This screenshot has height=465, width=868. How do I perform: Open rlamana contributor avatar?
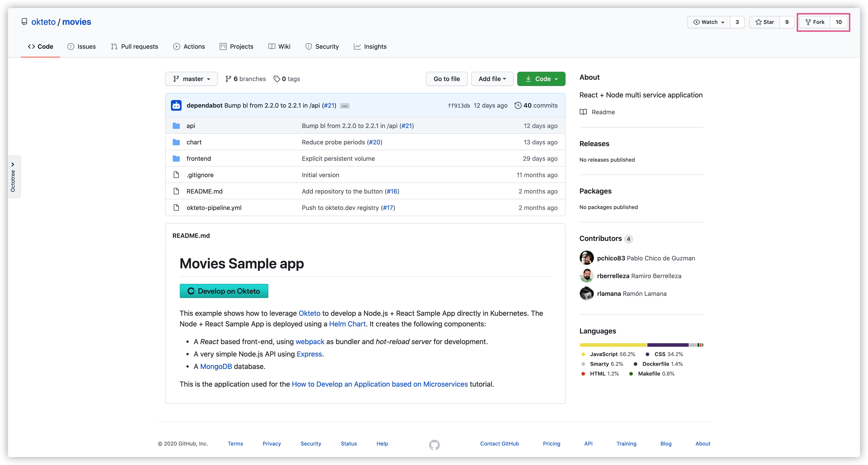[587, 293]
